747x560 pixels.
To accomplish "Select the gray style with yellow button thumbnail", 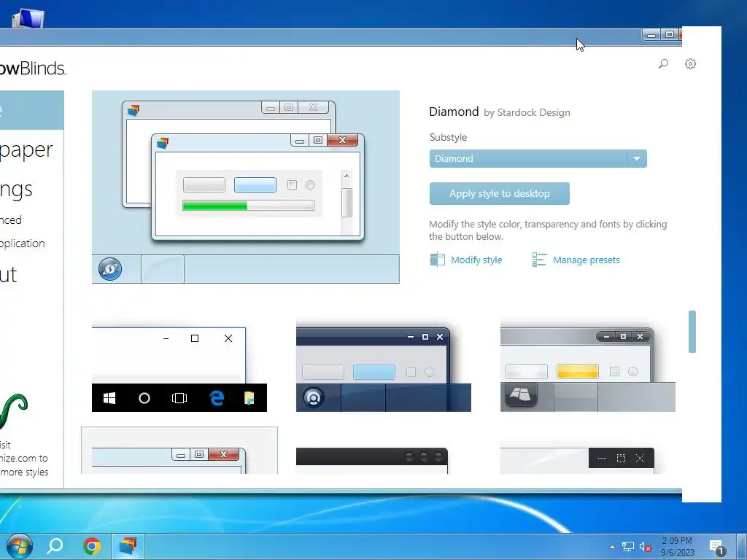I will (587, 369).
